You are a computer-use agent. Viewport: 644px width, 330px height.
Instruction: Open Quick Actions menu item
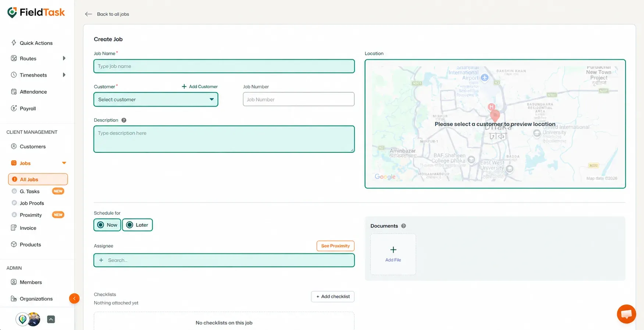point(36,43)
